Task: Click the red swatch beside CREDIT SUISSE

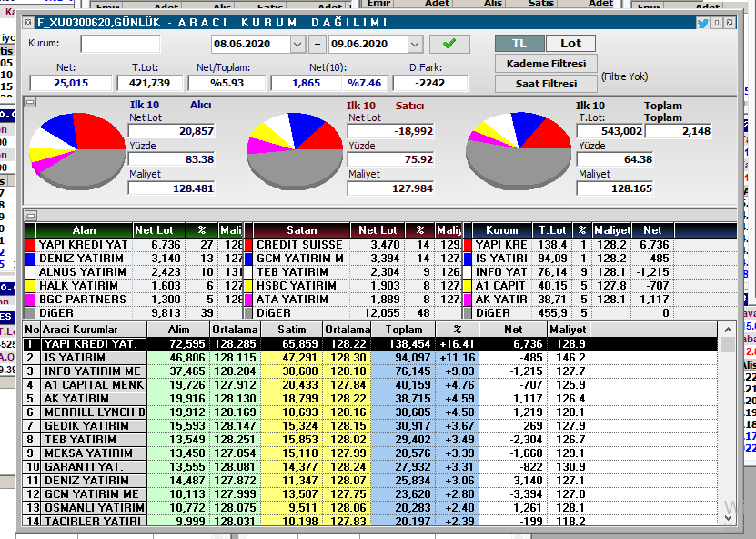Action: tap(248, 245)
